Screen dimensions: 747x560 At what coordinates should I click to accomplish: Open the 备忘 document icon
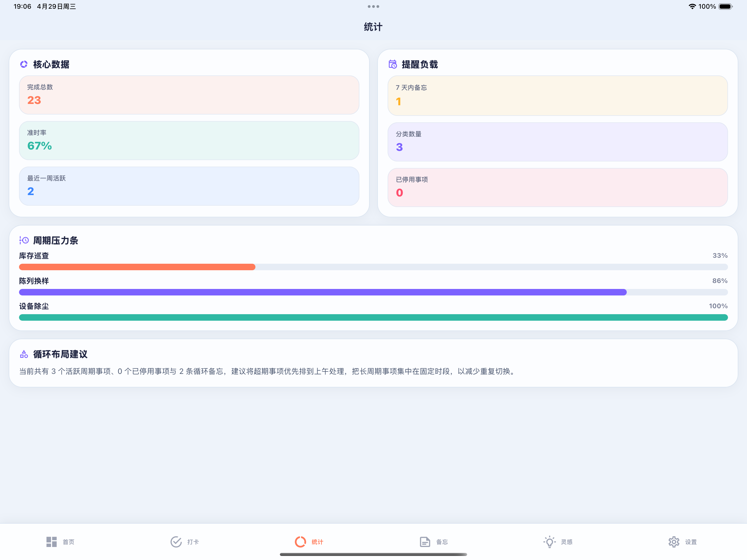(425, 542)
